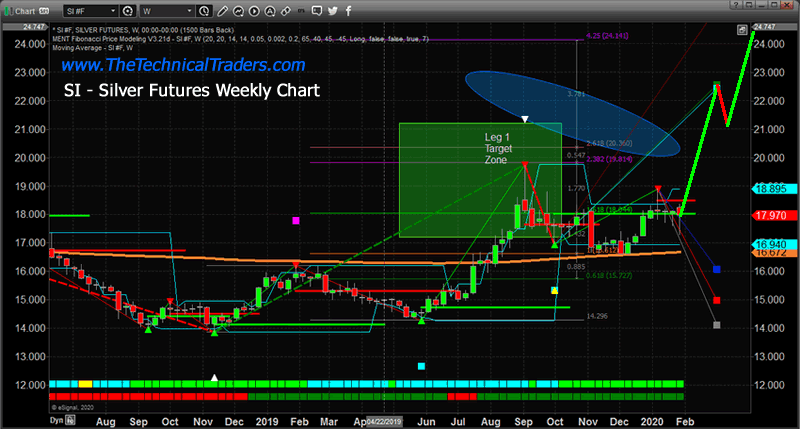Share chart via Facebook icon
Image resolution: width=800 pixels, height=429 pixels.
click(x=348, y=11)
